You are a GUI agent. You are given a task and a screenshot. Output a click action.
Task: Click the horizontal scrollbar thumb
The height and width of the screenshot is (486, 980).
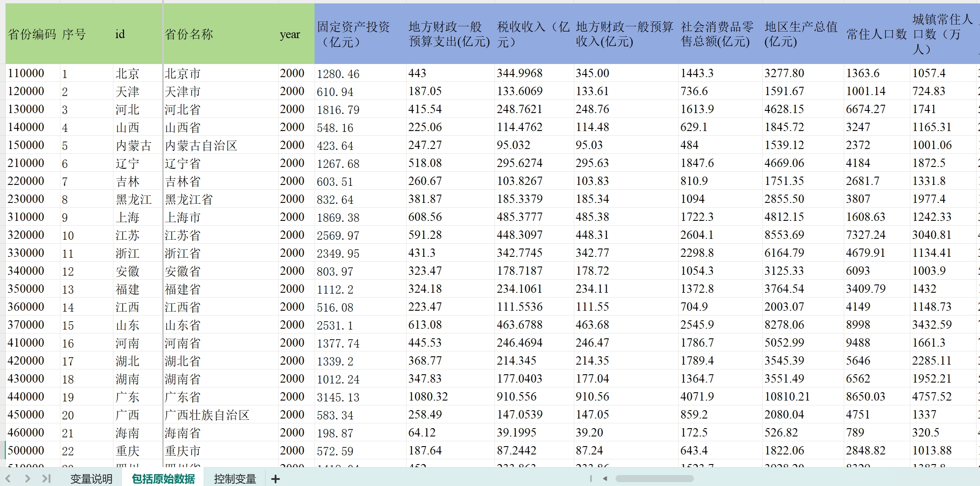(x=654, y=479)
